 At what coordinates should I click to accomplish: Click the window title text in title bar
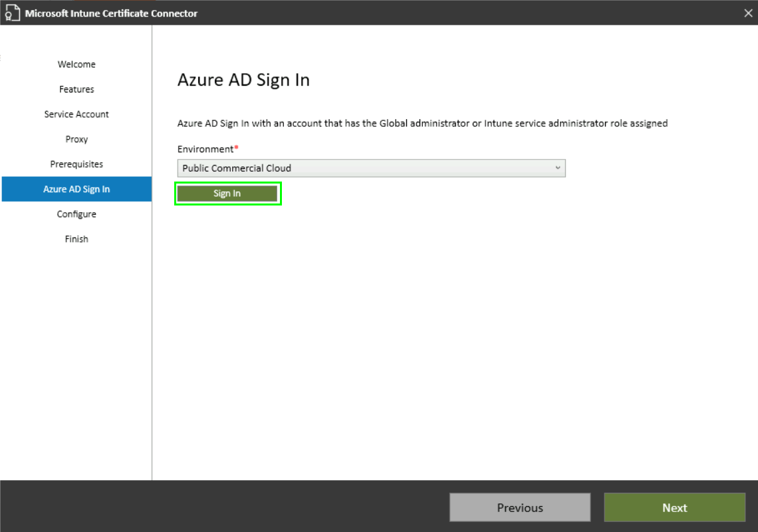pos(111,13)
